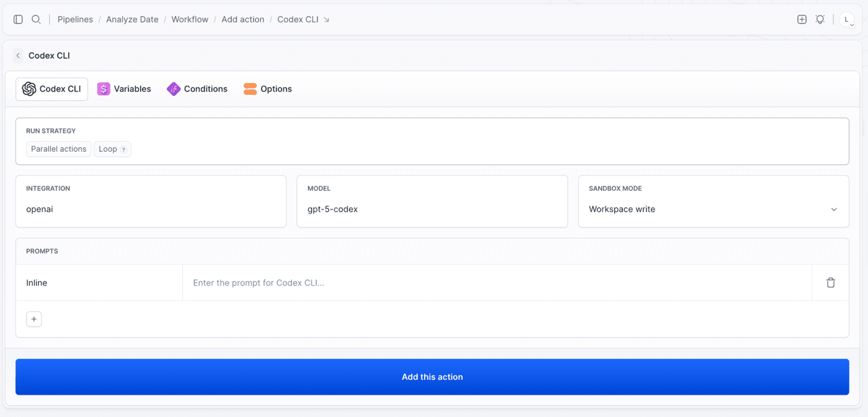
Task: Click the Codex CLI breadcrumb item
Action: (298, 19)
